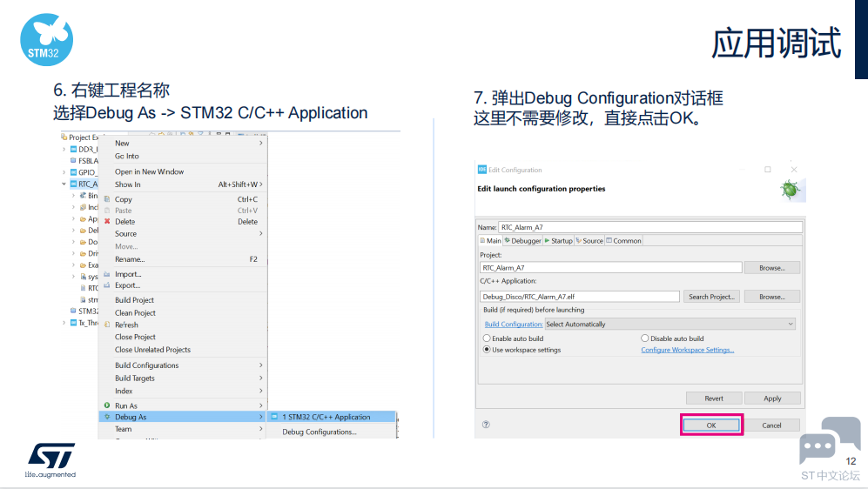Choose Clean Project from the context menu

135,312
